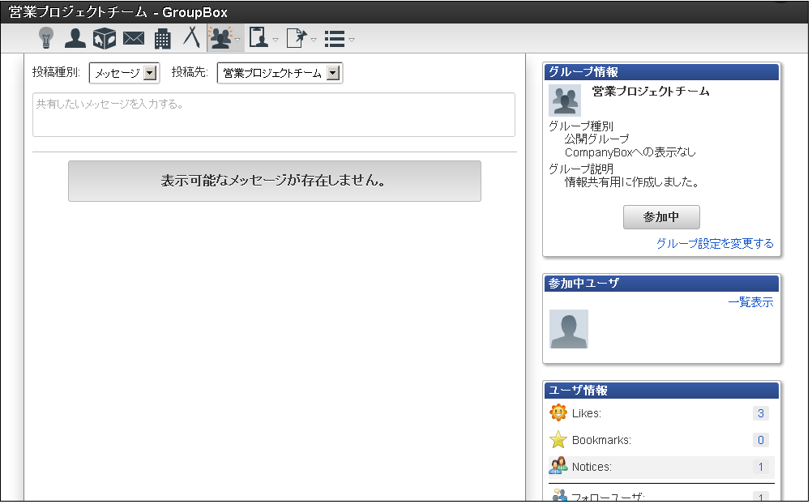Click the smiley flower Likes icon
Viewport: 812px width, 504px height.
[558, 413]
